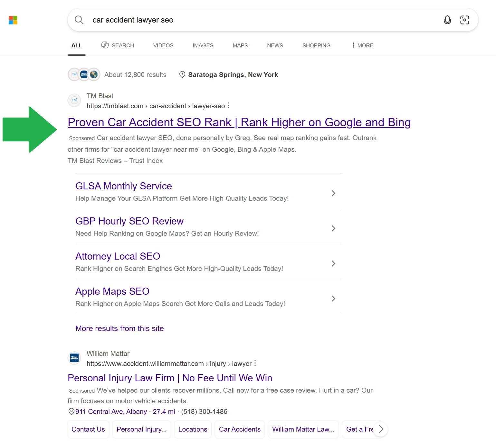Switch to the IMAGES tab
The image size is (496, 448).
(x=203, y=45)
